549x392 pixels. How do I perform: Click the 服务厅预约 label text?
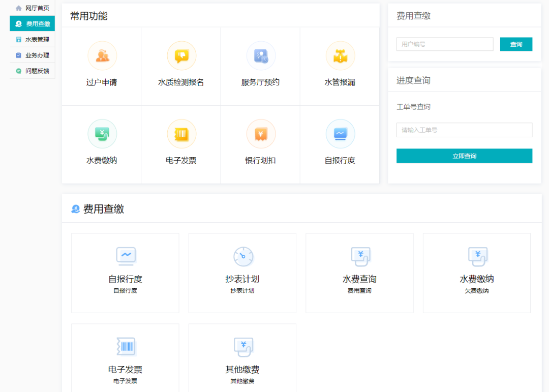[x=260, y=82]
